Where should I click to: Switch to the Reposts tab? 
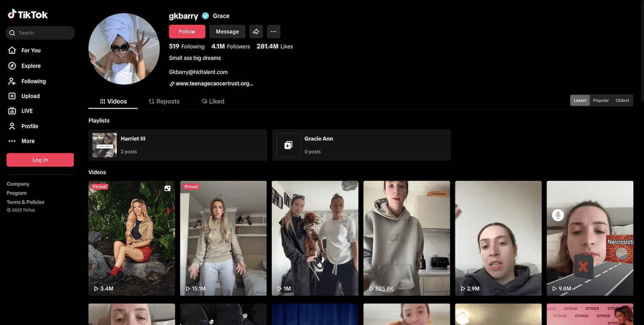[x=164, y=101]
